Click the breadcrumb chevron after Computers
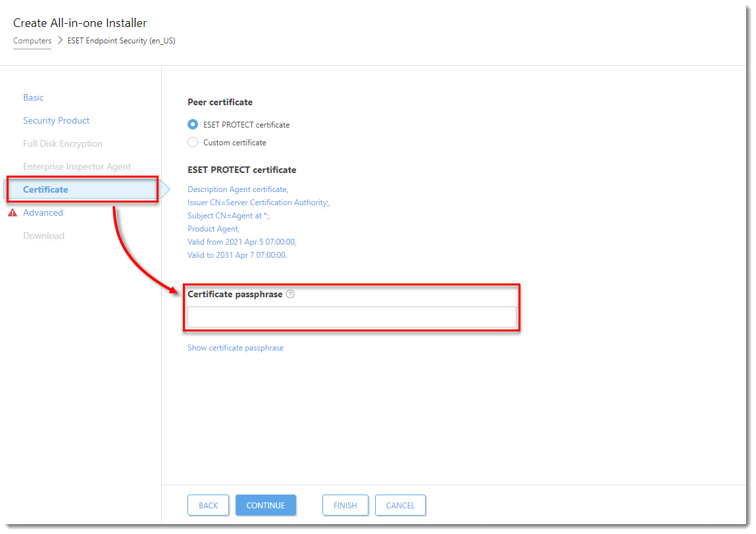 pyautogui.click(x=59, y=41)
